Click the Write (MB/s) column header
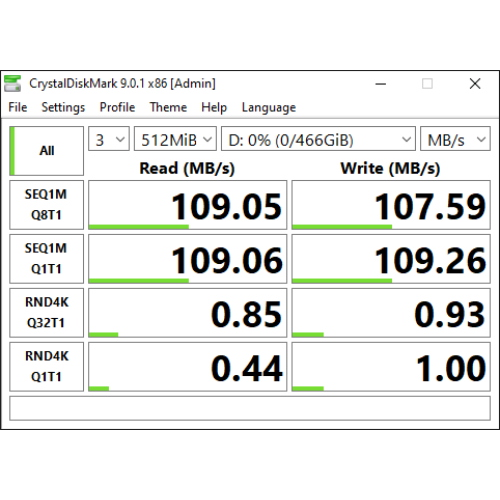 (390, 168)
